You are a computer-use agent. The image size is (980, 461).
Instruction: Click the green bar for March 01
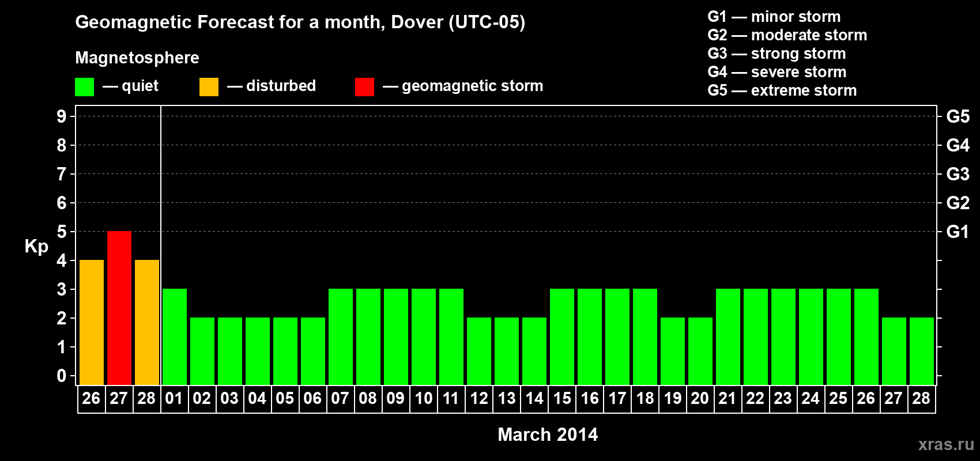(175, 337)
